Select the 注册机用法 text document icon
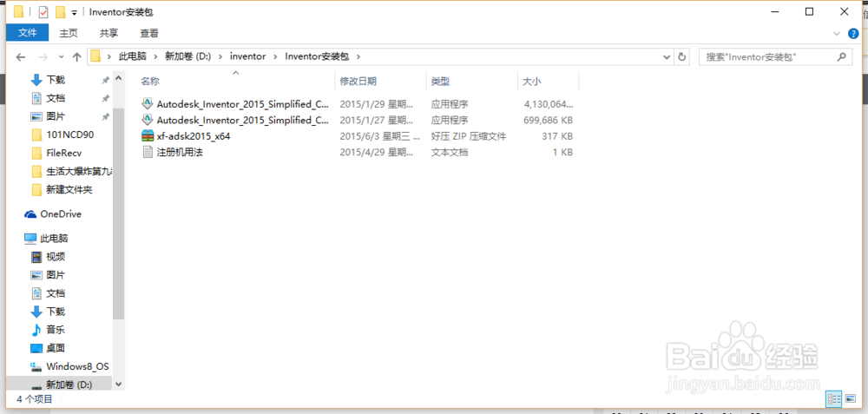 tap(148, 152)
